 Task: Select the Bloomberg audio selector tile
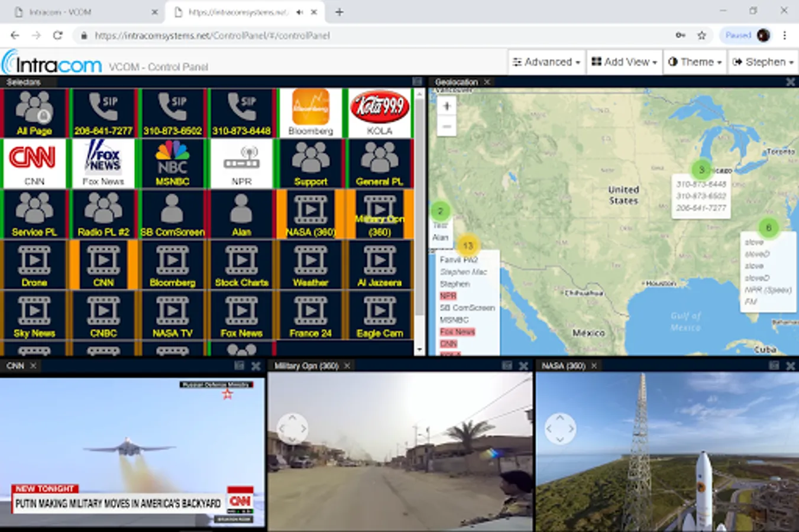pyautogui.click(x=310, y=113)
